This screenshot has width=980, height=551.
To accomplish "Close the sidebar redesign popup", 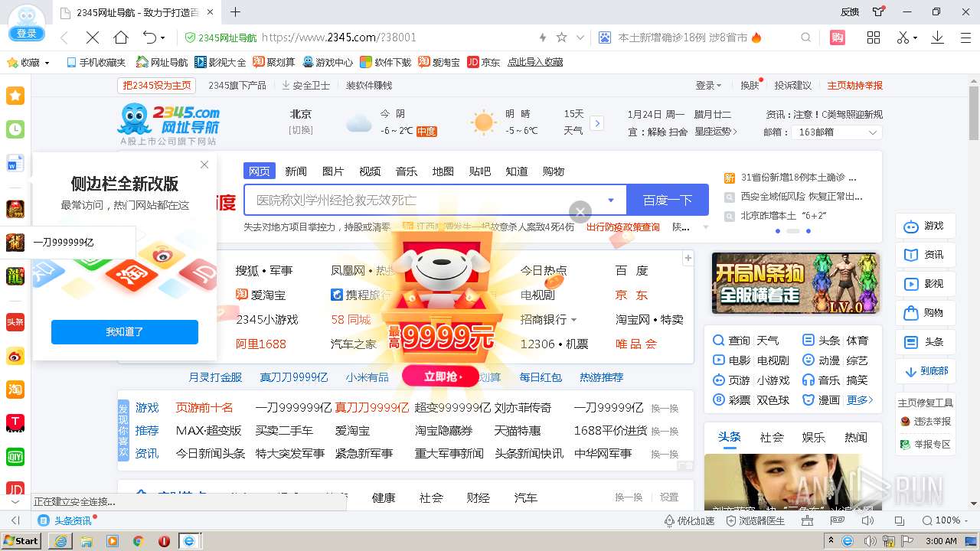I will [204, 165].
